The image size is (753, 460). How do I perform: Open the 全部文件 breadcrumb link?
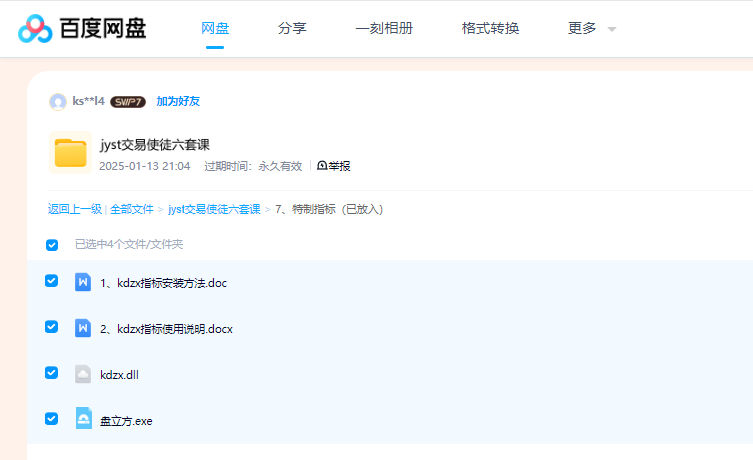[132, 209]
